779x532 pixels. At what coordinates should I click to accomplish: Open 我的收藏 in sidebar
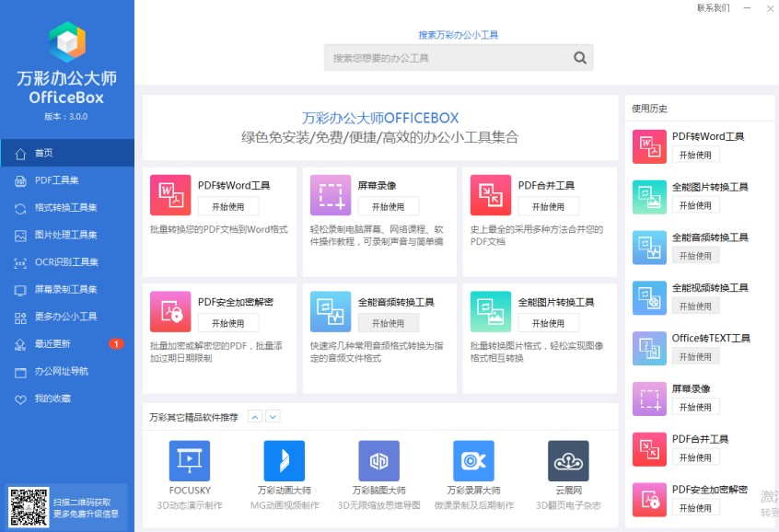[x=67, y=399]
